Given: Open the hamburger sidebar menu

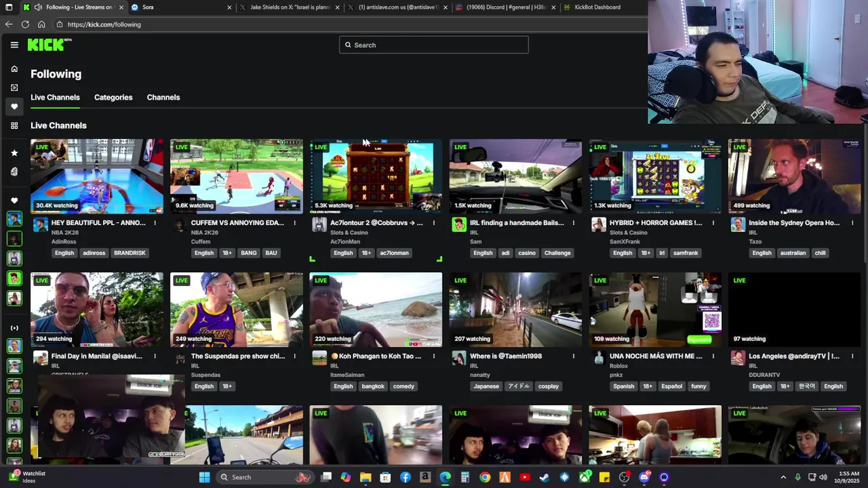Looking at the screenshot, I should (x=14, y=45).
